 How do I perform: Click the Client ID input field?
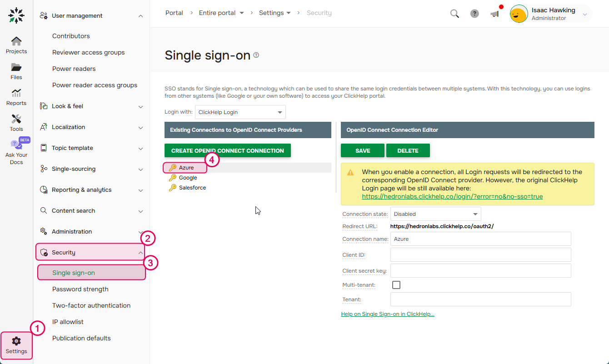coord(480,254)
